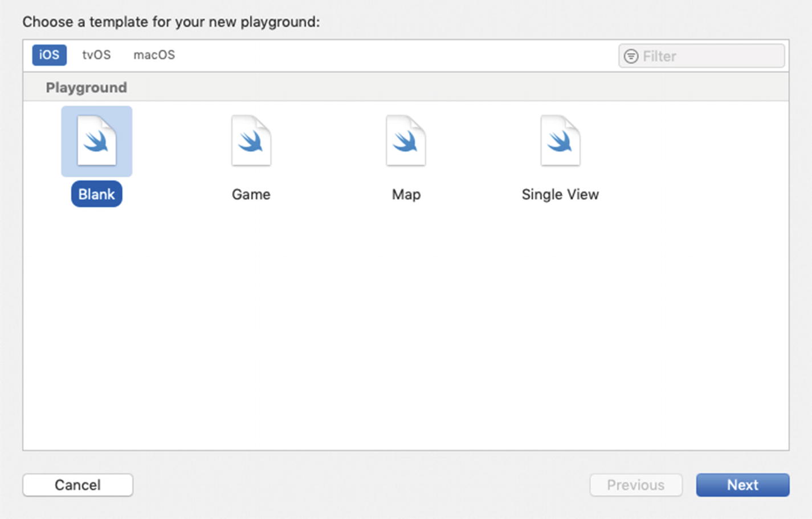Click the Playground section header
This screenshot has height=519, width=812.
[x=87, y=87]
